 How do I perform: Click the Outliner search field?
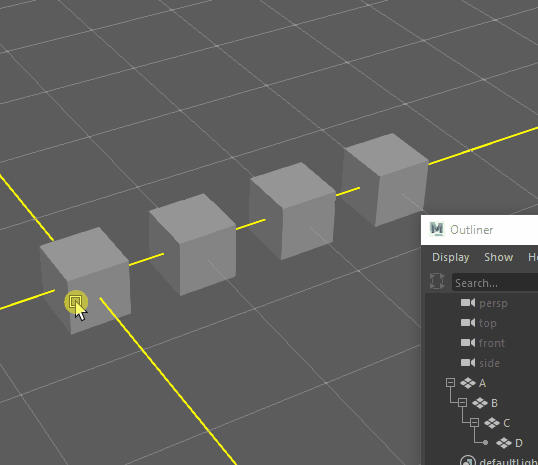[495, 283]
